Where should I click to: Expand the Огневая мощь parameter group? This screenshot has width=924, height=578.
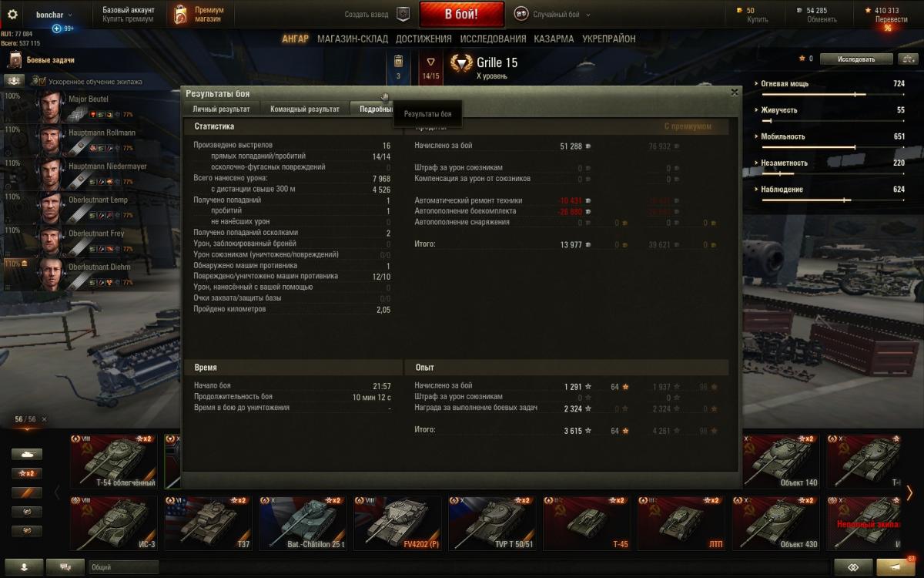point(782,84)
